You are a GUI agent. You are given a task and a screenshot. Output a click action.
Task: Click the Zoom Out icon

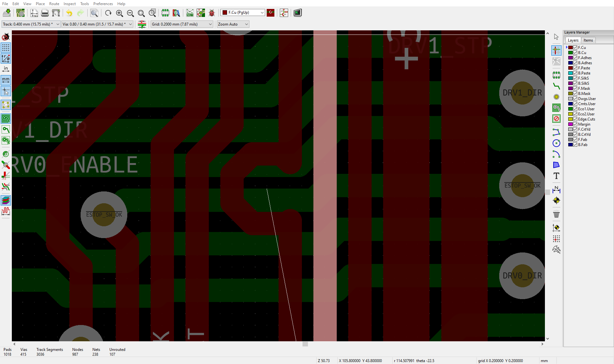(x=130, y=13)
